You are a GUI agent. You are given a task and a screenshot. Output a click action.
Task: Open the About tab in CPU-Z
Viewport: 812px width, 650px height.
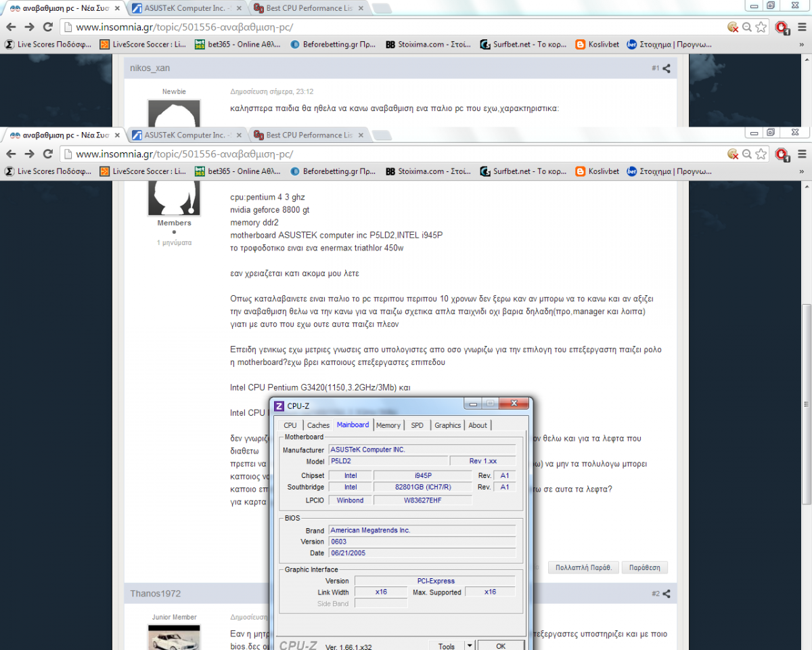tap(478, 425)
